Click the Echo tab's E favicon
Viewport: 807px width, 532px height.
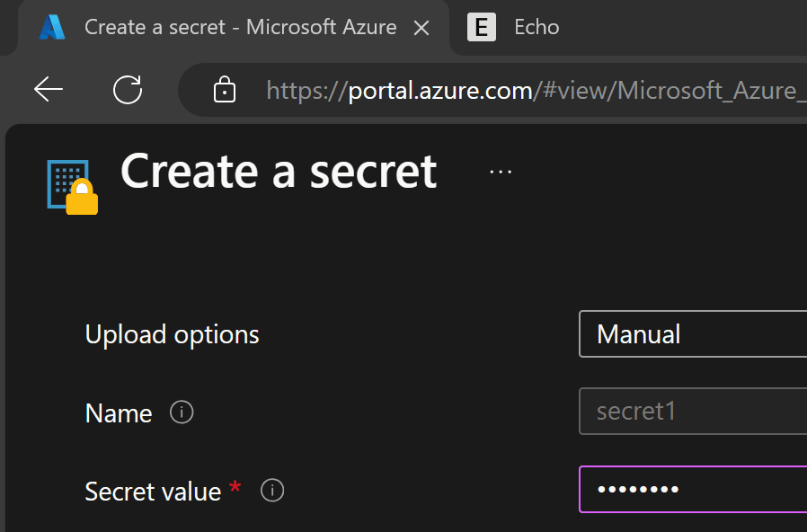(481, 27)
